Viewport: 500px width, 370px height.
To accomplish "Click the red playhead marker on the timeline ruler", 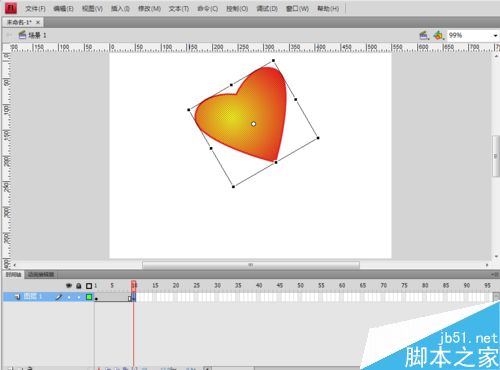I will pos(134,285).
